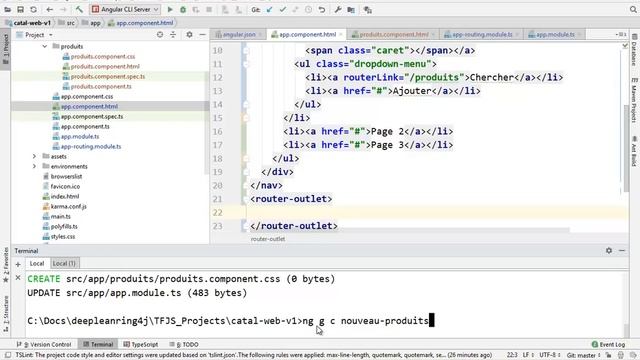Expand the assets folder
Screen dimensions: 640x360
(34, 156)
